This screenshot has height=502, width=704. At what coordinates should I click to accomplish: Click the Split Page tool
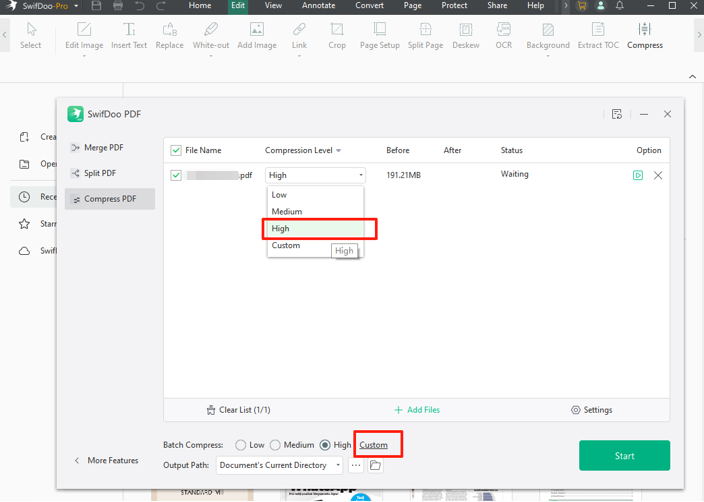tap(425, 35)
